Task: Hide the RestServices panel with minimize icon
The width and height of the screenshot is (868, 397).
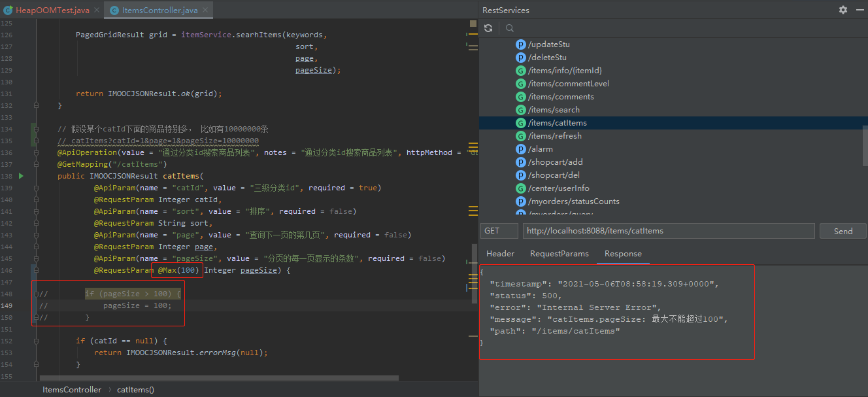Action: [x=859, y=10]
